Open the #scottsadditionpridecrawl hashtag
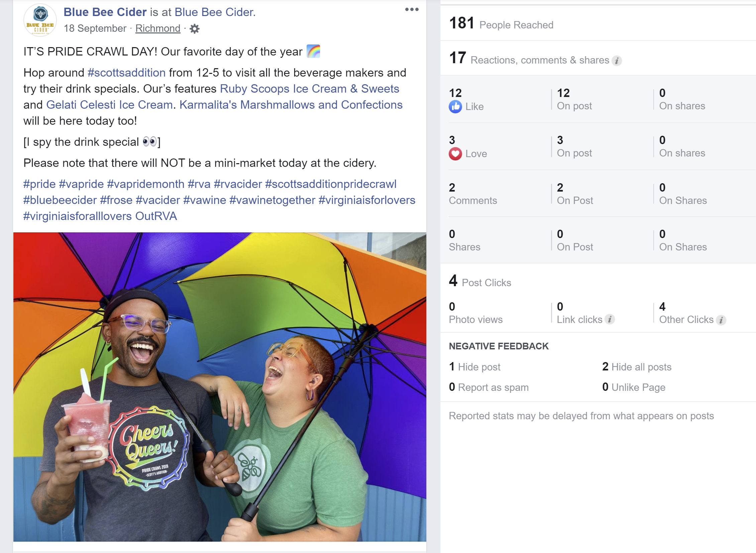 (331, 184)
